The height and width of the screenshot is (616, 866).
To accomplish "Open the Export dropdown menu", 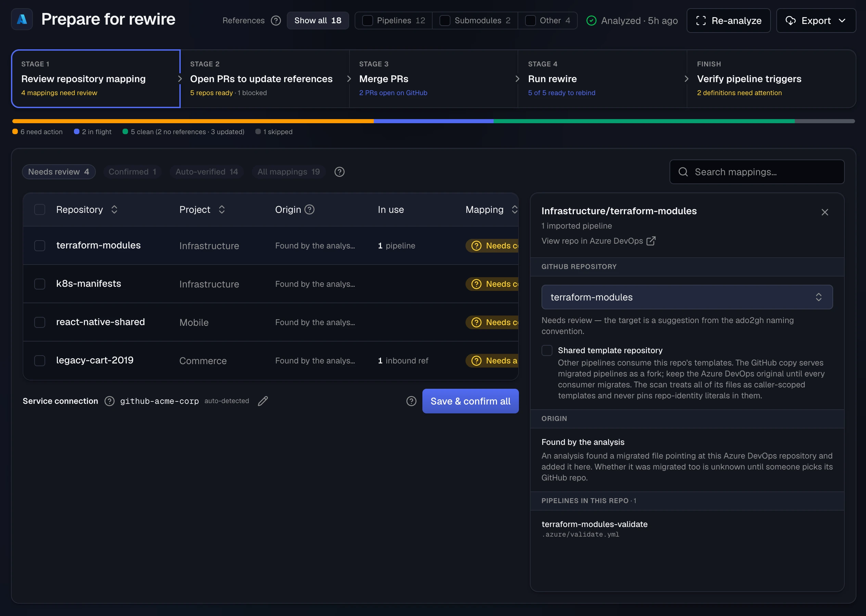I will click(x=816, y=21).
